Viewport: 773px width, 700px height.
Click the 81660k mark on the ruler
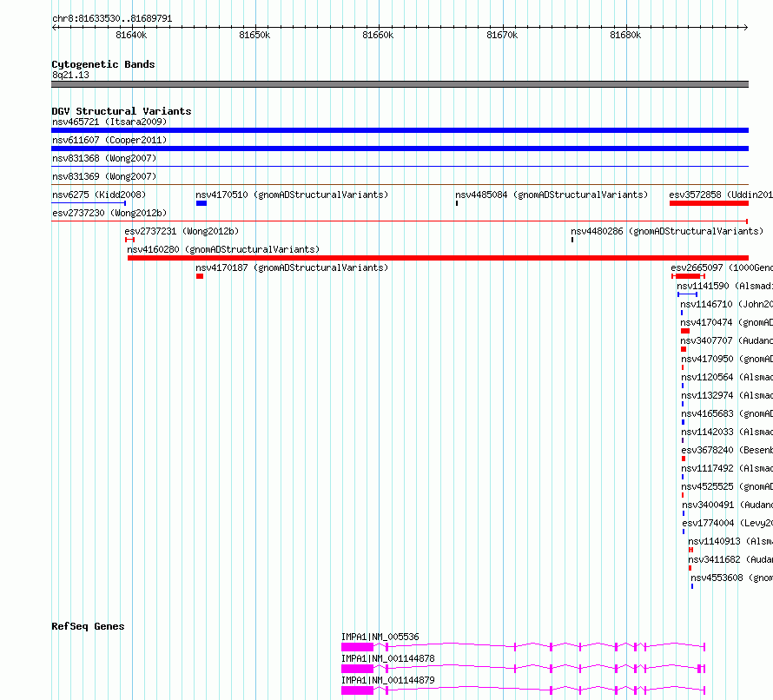(378, 35)
